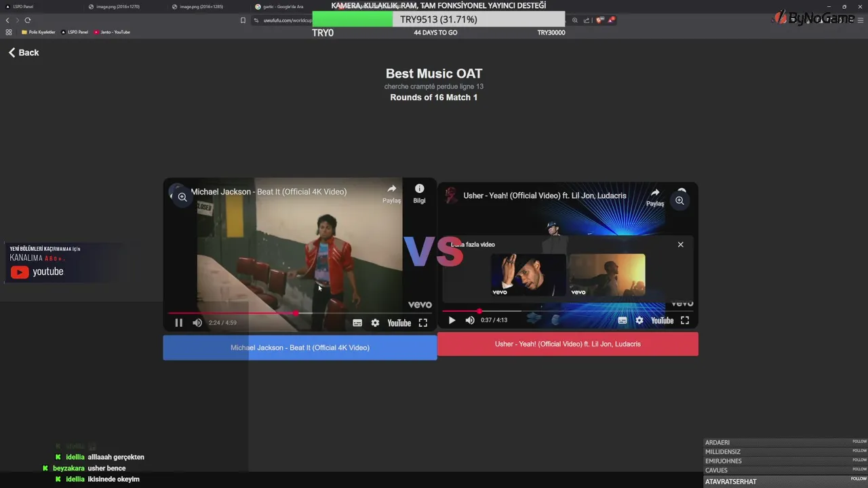
Task: Open the Usher - Yeah! video title link
Action: click(545, 196)
